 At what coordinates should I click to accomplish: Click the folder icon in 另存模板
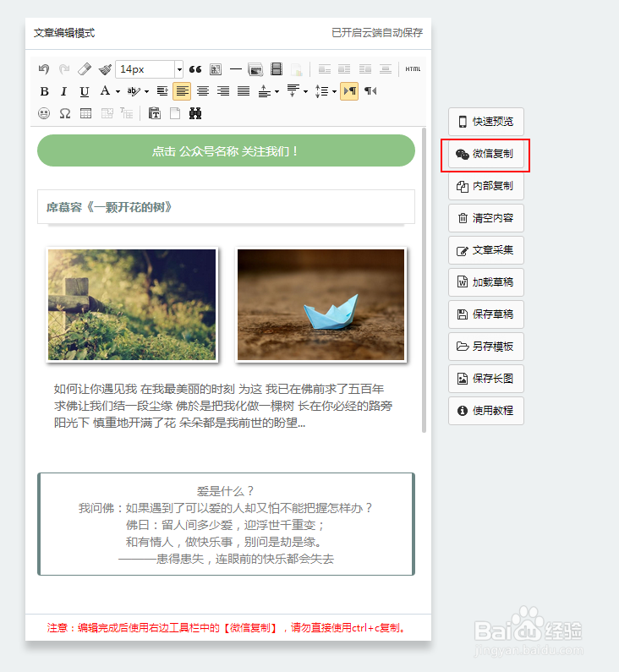pyautogui.click(x=463, y=347)
